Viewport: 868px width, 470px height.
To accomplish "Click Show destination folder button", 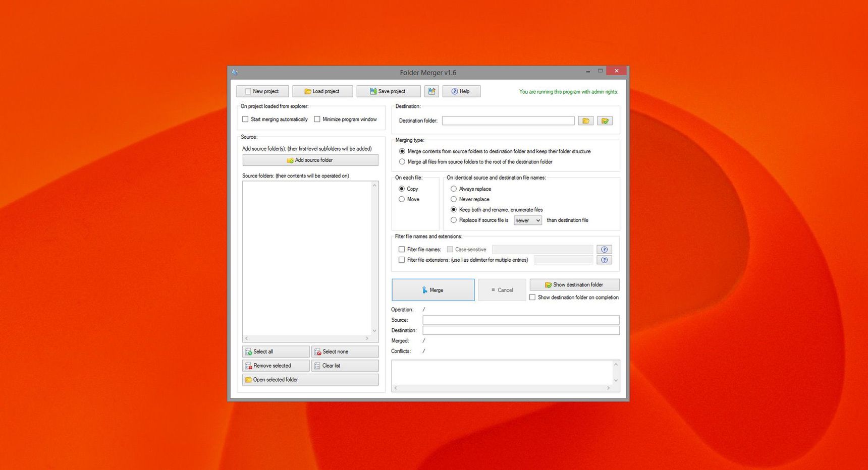I will 574,285.
